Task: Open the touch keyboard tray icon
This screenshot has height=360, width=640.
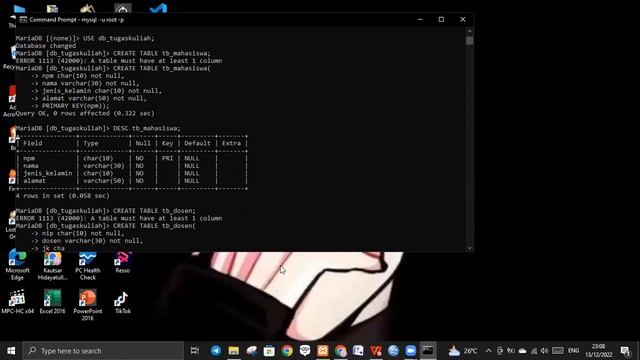Action: [558, 351]
